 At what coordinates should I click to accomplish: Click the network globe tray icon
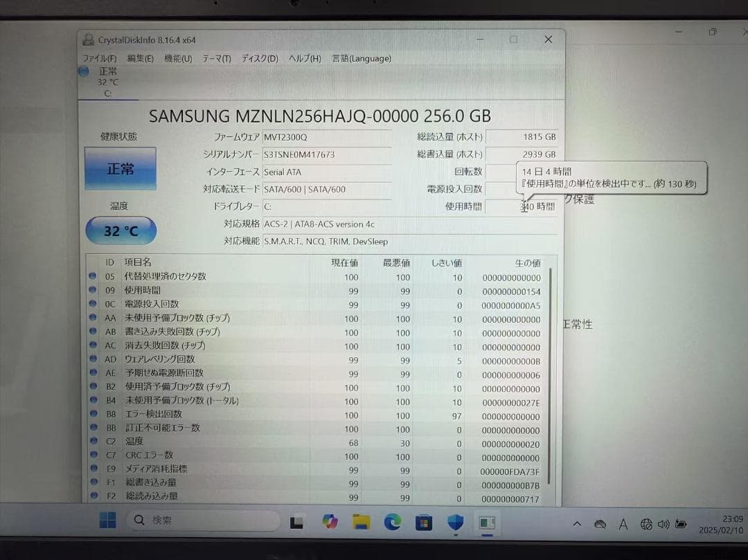click(x=646, y=525)
